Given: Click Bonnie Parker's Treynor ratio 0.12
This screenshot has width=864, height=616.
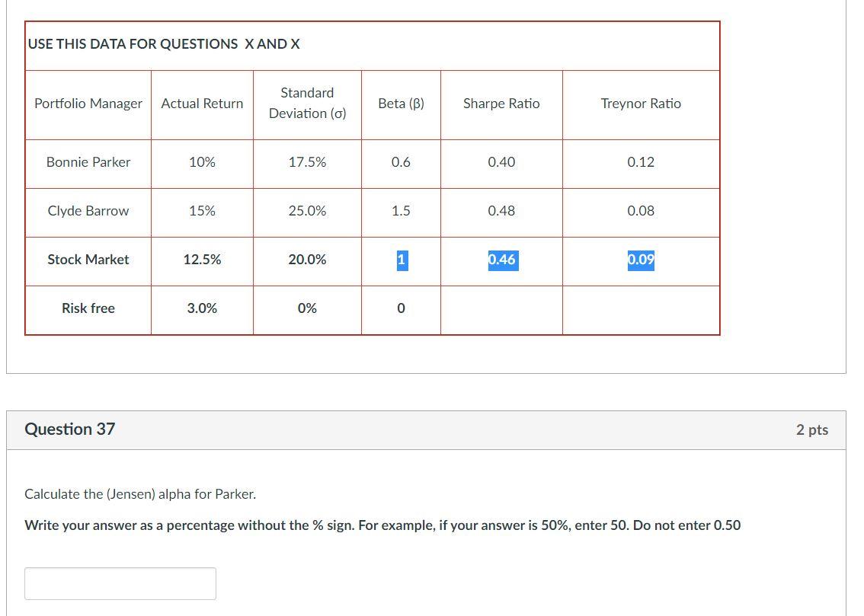Looking at the screenshot, I should coord(641,162).
